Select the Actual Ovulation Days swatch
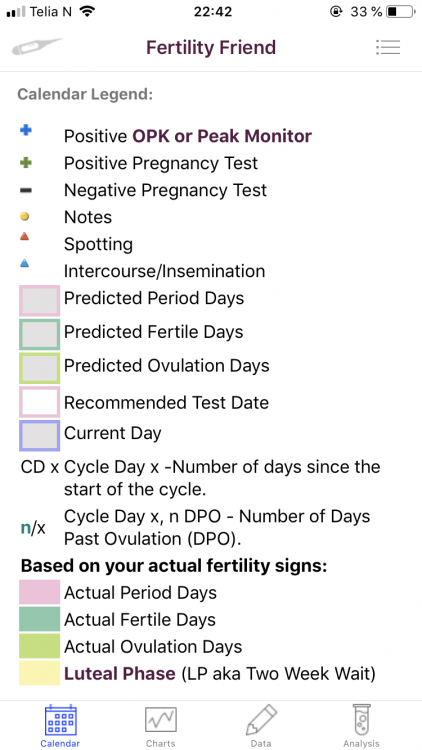Screen dimensions: 422x750 pyautogui.click(x=40, y=646)
